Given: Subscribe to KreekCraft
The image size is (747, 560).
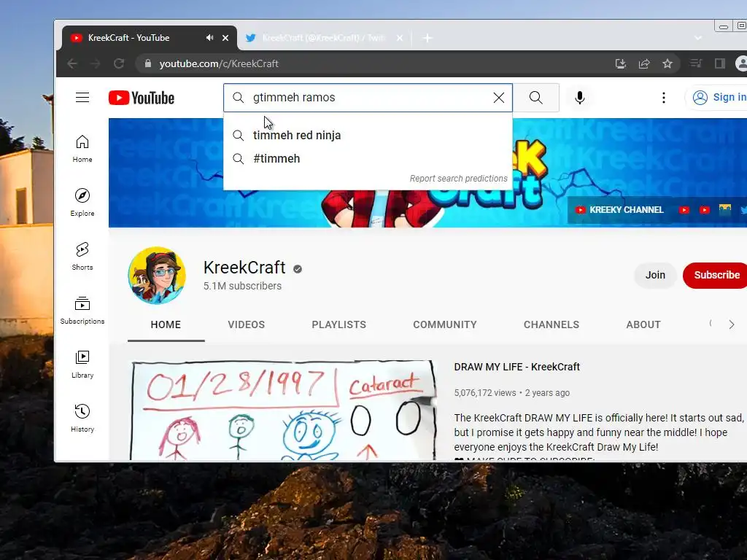Looking at the screenshot, I should click(x=716, y=275).
